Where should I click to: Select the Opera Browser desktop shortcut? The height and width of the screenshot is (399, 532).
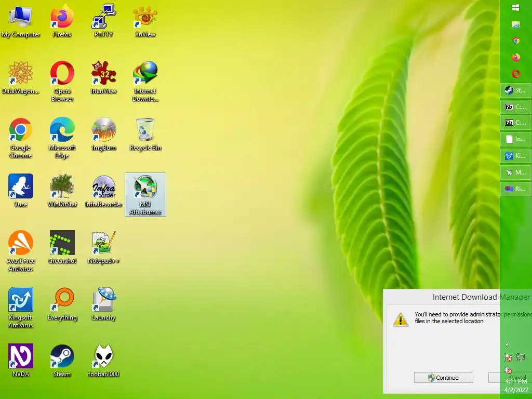62,82
